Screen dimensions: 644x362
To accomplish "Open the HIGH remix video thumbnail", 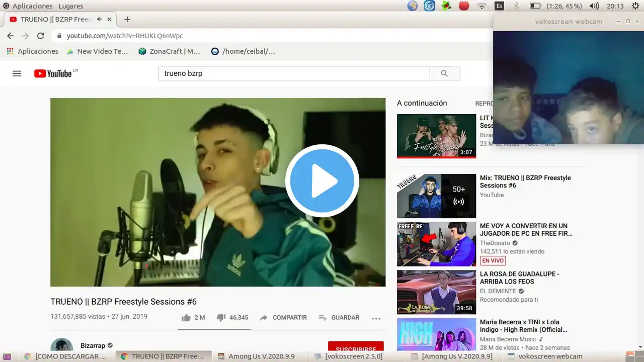I will tap(436, 334).
